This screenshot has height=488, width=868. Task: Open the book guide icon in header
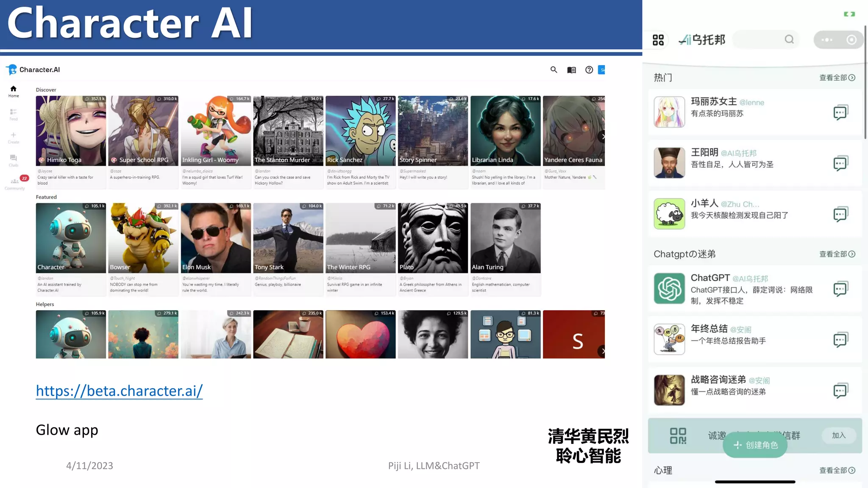(x=571, y=70)
